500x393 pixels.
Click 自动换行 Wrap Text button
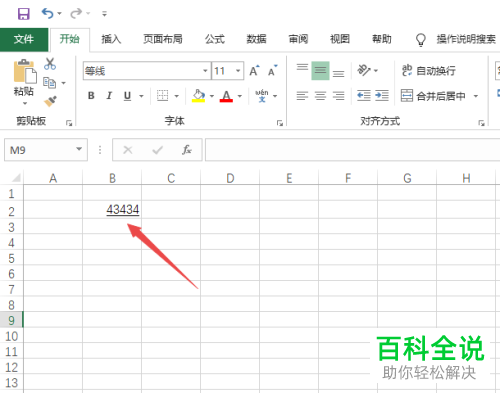click(429, 71)
